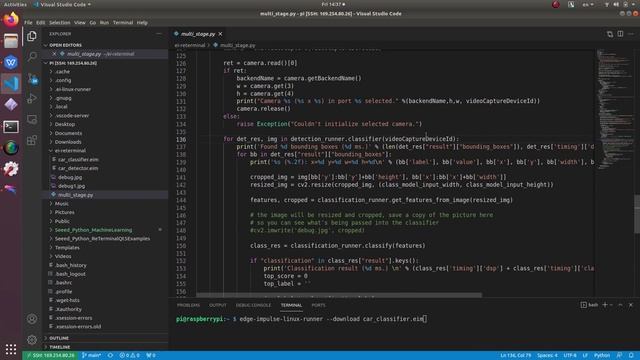Open errors and warnings count
The height and width of the screenshot is (360, 640).
pyautogui.click(x=129, y=356)
